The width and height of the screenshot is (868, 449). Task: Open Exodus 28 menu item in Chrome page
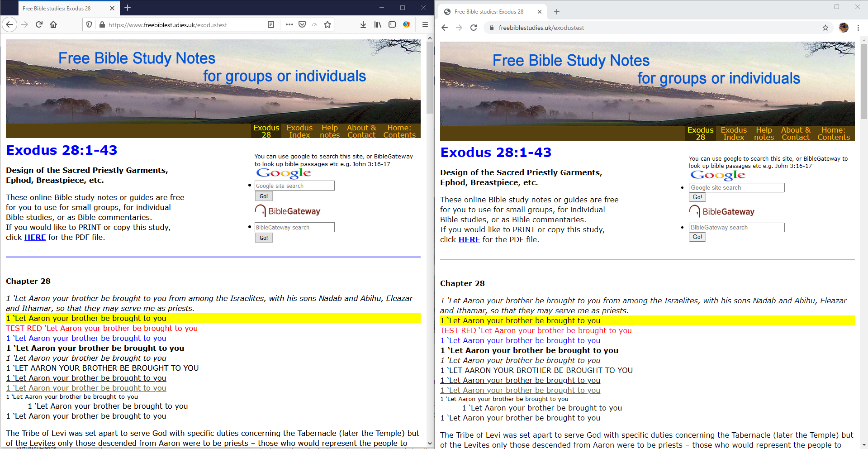click(x=700, y=134)
